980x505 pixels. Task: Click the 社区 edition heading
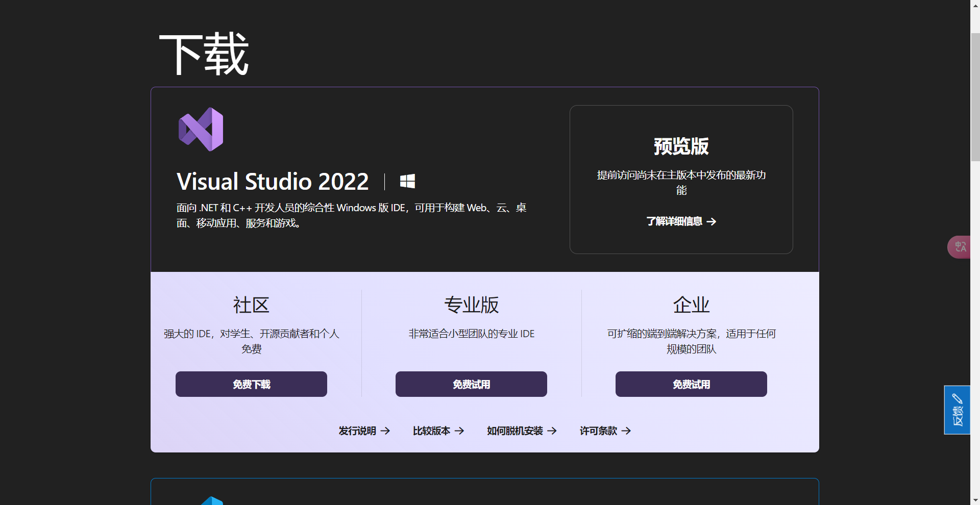tap(251, 305)
